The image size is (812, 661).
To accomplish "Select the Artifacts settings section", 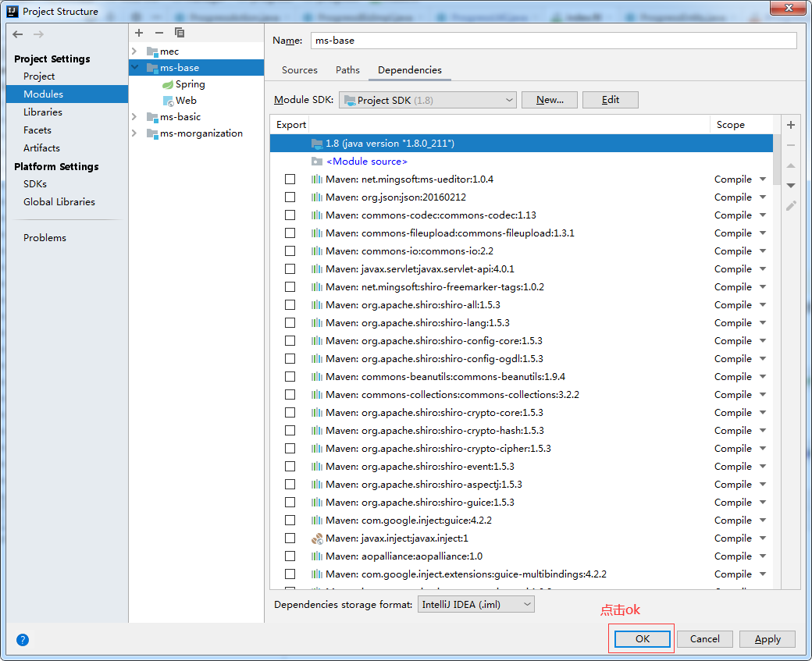I will click(41, 148).
